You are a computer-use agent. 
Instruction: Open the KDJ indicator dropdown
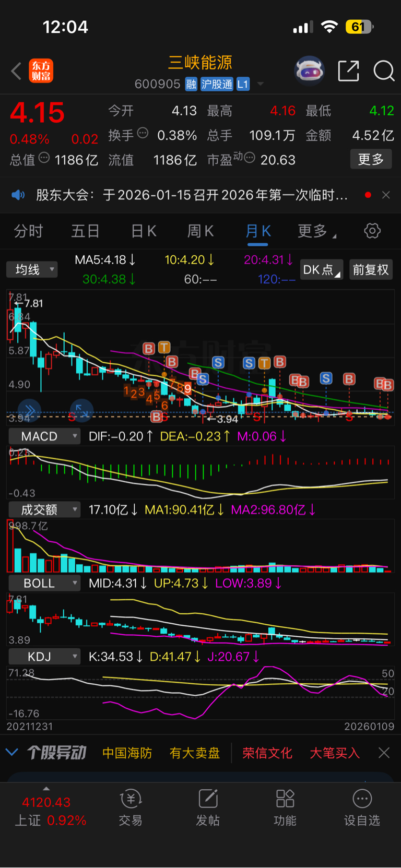44,657
